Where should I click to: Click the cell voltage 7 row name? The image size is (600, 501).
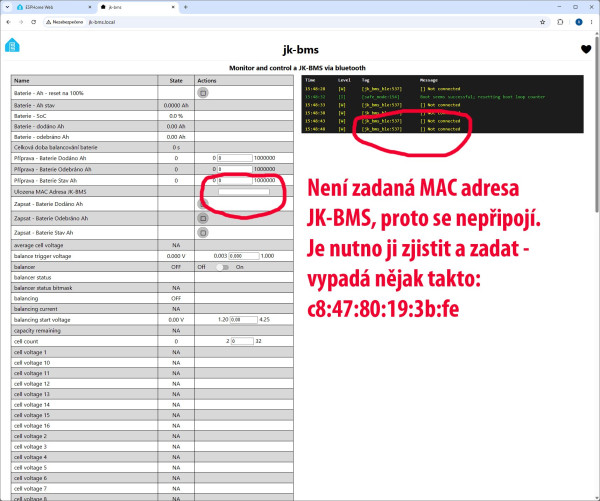30,489
